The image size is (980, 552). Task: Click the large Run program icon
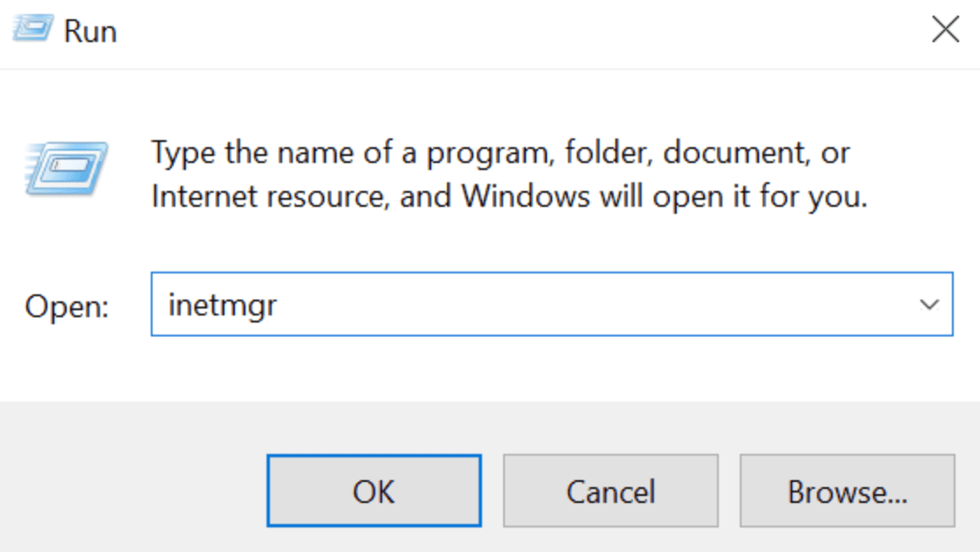pos(67,169)
